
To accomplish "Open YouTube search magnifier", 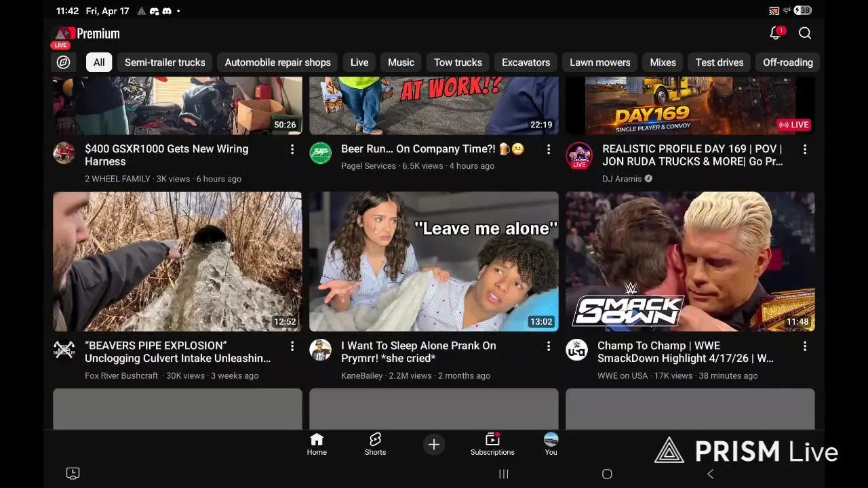I will 805,33.
